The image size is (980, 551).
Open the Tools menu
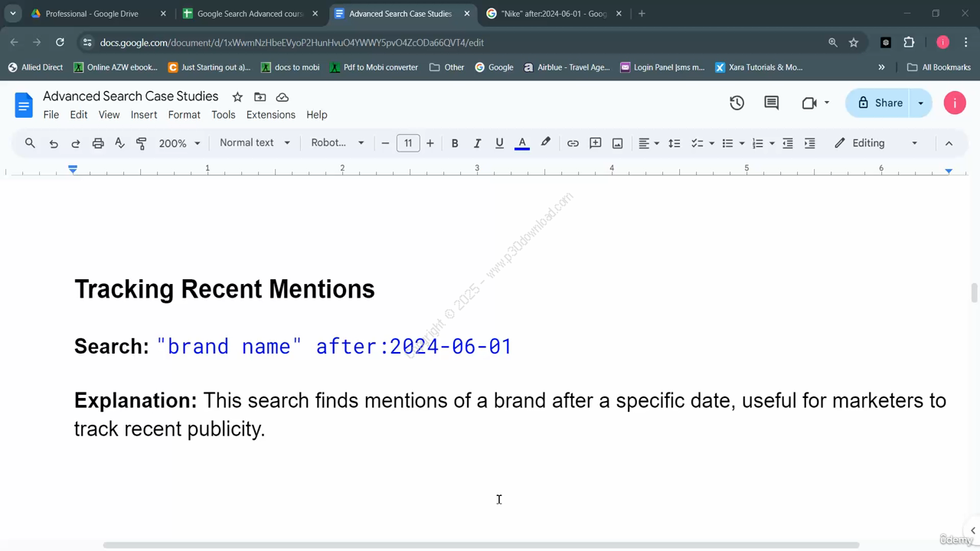224,115
